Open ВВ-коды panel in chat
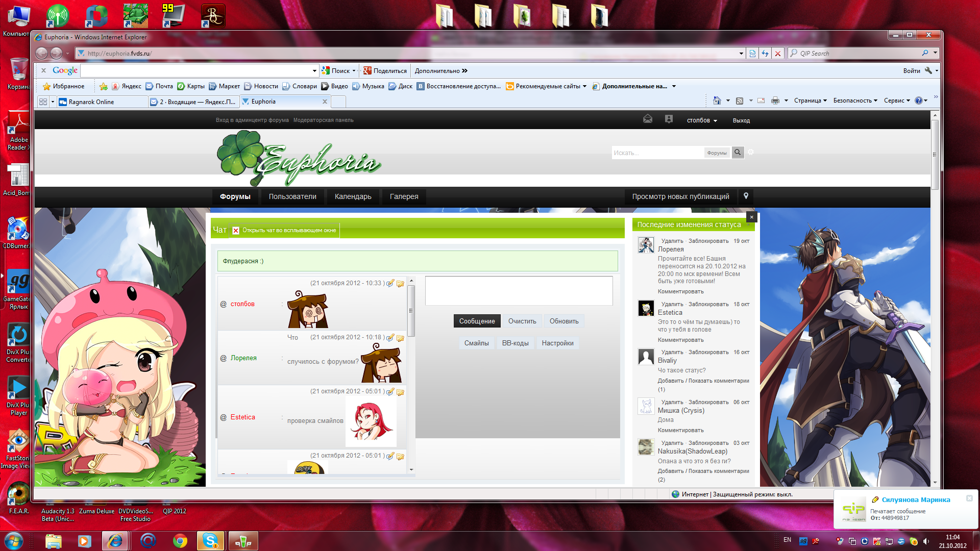 click(515, 343)
